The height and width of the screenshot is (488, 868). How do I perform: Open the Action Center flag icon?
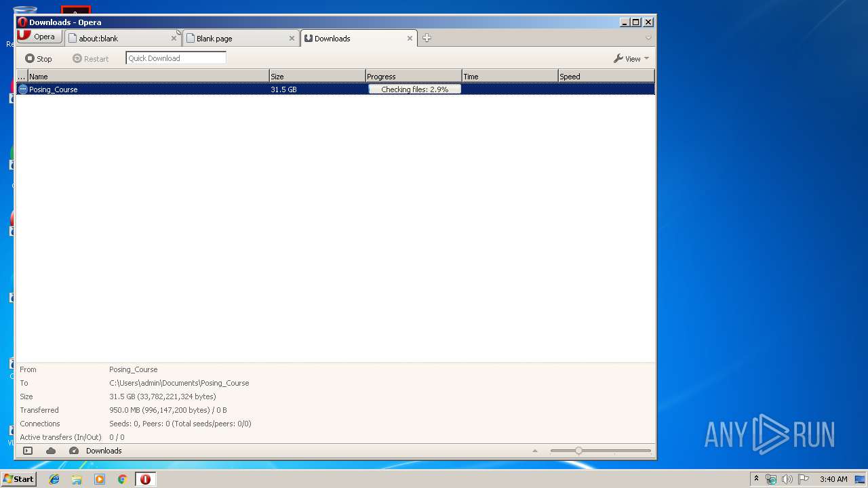point(804,479)
